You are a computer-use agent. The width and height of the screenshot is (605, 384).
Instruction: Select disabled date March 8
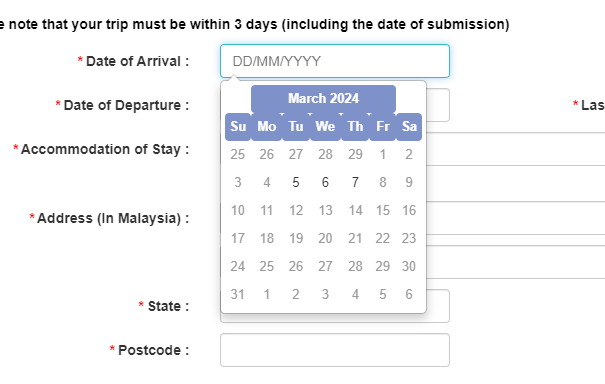pyautogui.click(x=383, y=182)
